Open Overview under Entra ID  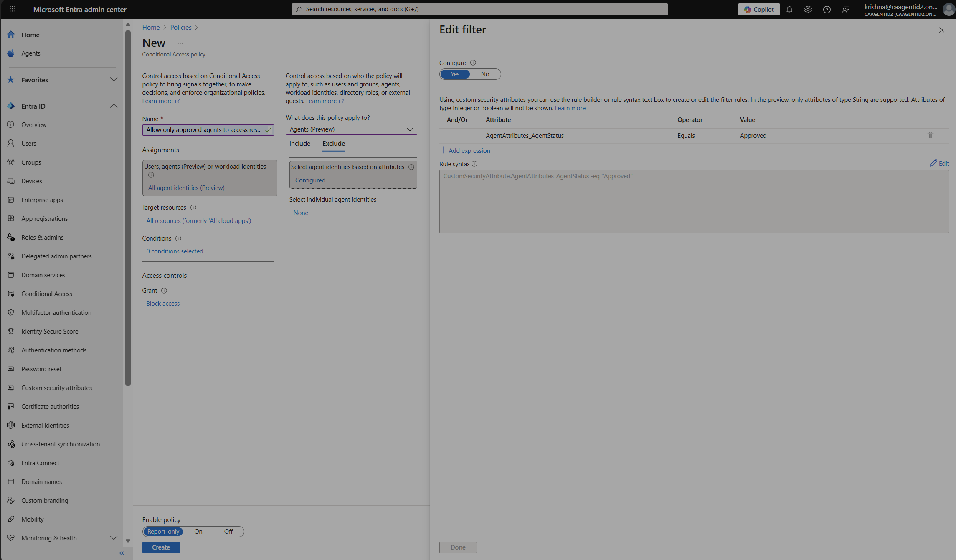(x=34, y=125)
